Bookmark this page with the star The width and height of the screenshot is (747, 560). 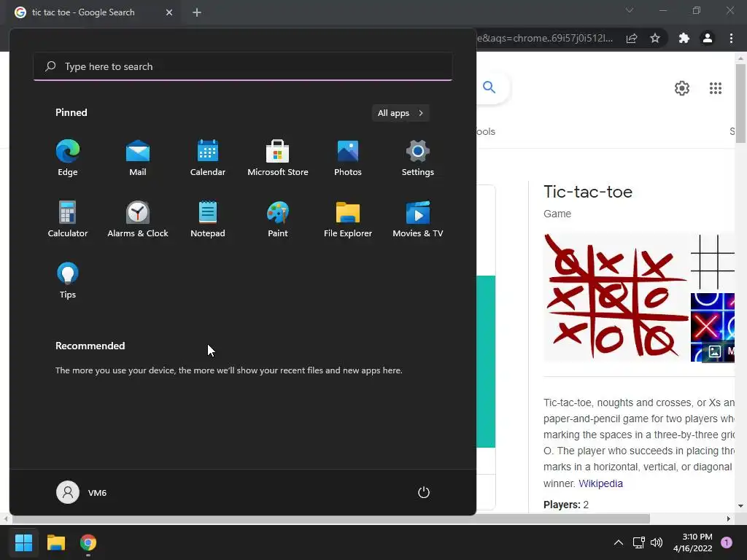coord(655,39)
